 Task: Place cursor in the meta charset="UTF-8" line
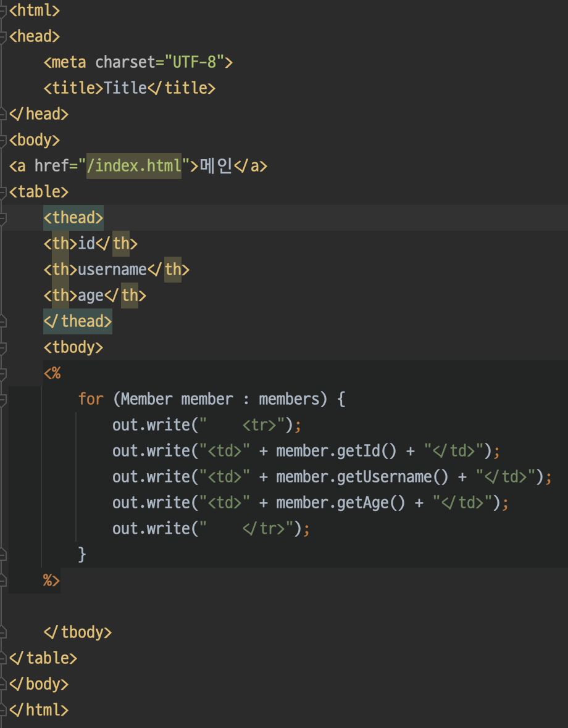coord(138,62)
